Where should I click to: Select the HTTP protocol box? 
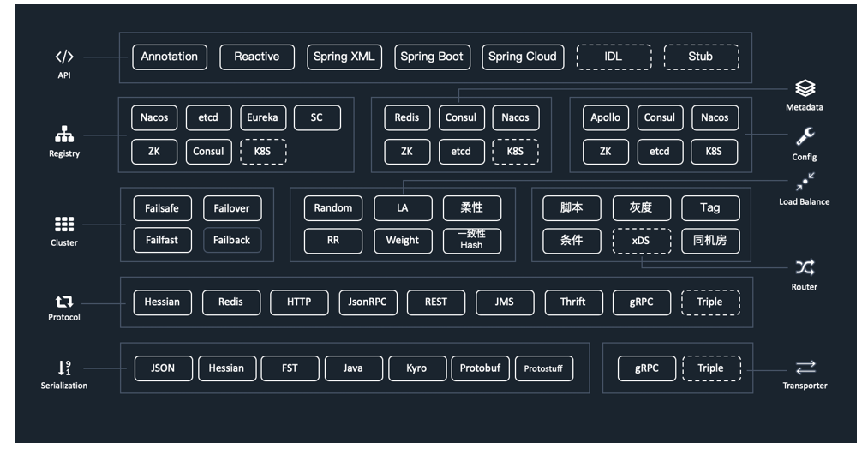tap(300, 302)
